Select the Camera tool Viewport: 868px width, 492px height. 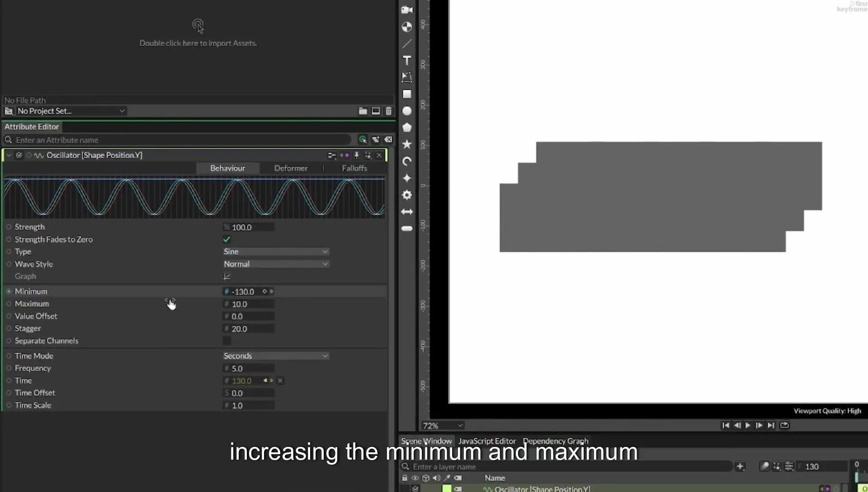point(407,10)
